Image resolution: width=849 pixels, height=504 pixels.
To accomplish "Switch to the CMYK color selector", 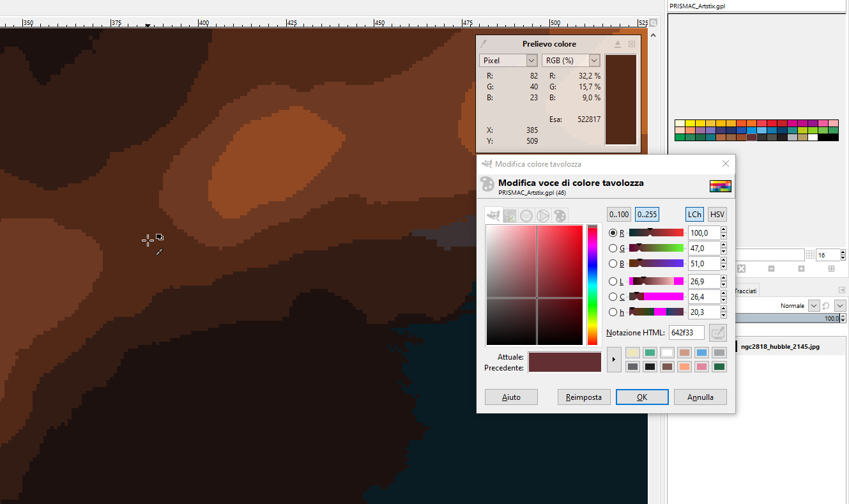I will 510,215.
